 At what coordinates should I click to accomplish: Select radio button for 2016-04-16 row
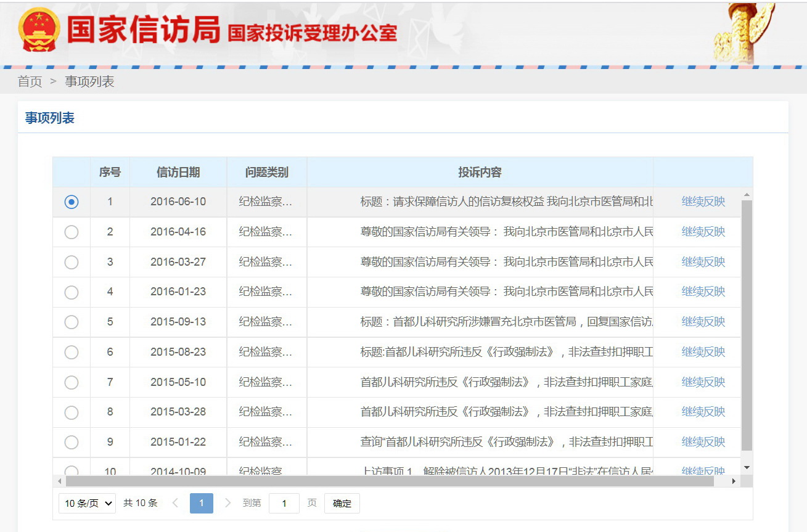tap(72, 232)
